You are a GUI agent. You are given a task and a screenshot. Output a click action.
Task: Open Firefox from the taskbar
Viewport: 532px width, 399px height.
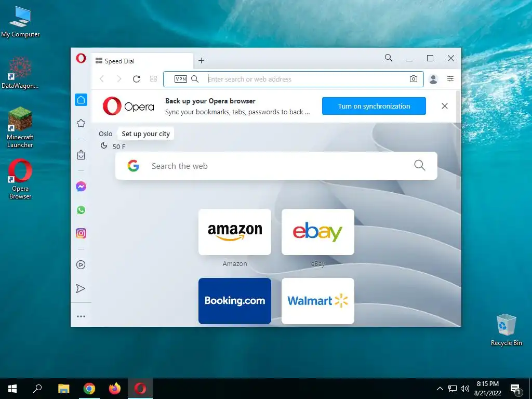point(115,389)
